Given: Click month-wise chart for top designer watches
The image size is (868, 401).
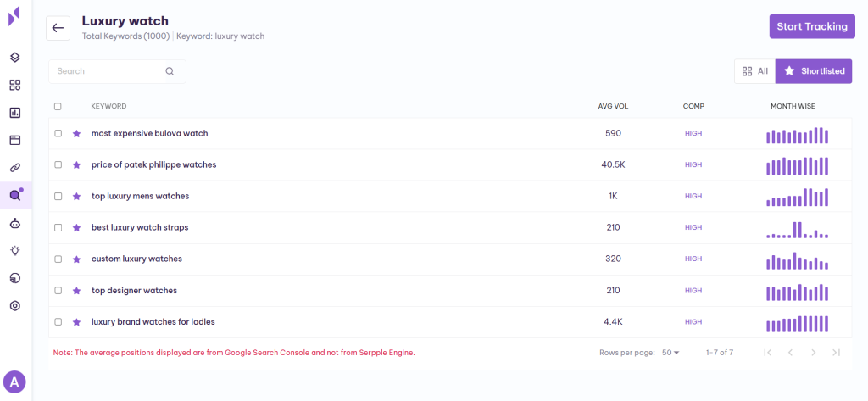Looking at the screenshot, I should pos(797,292).
